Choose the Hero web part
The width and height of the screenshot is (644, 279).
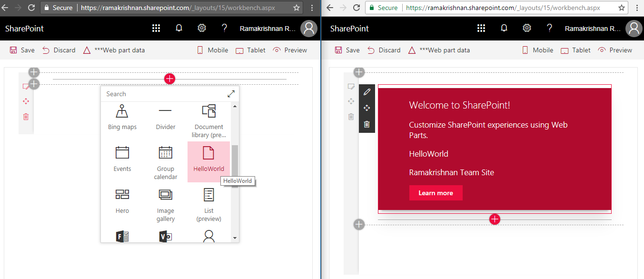click(122, 201)
